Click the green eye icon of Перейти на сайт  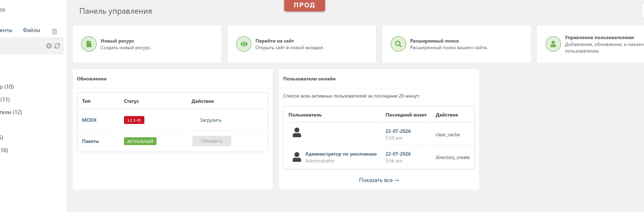pos(244,44)
